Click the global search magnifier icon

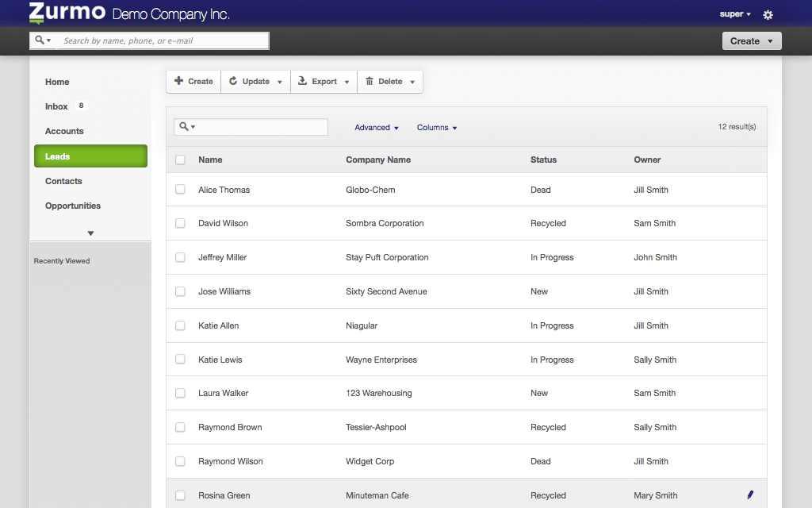point(40,40)
